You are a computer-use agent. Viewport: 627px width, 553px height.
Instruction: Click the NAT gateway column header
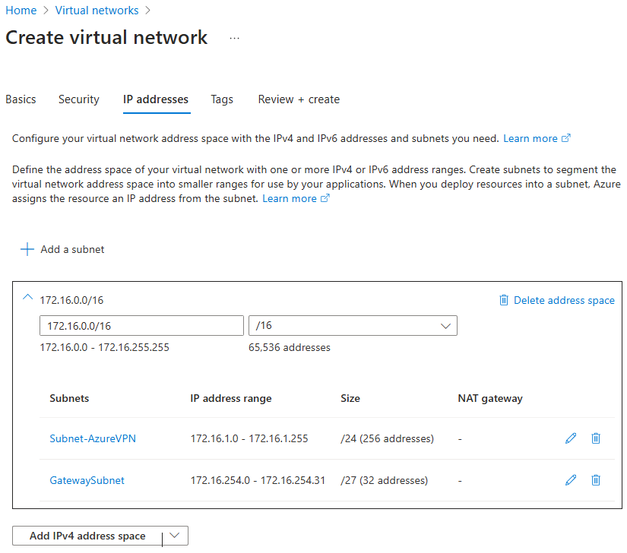pyautogui.click(x=490, y=398)
